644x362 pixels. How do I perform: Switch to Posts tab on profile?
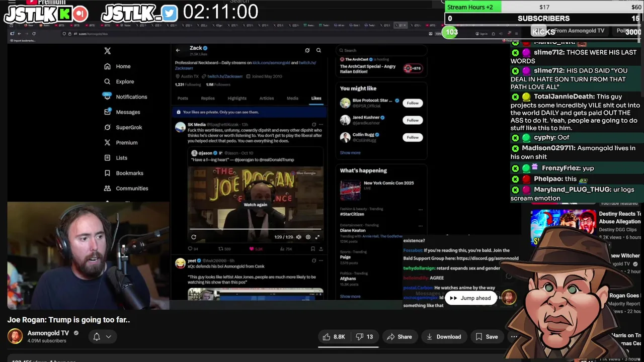pos(183,99)
